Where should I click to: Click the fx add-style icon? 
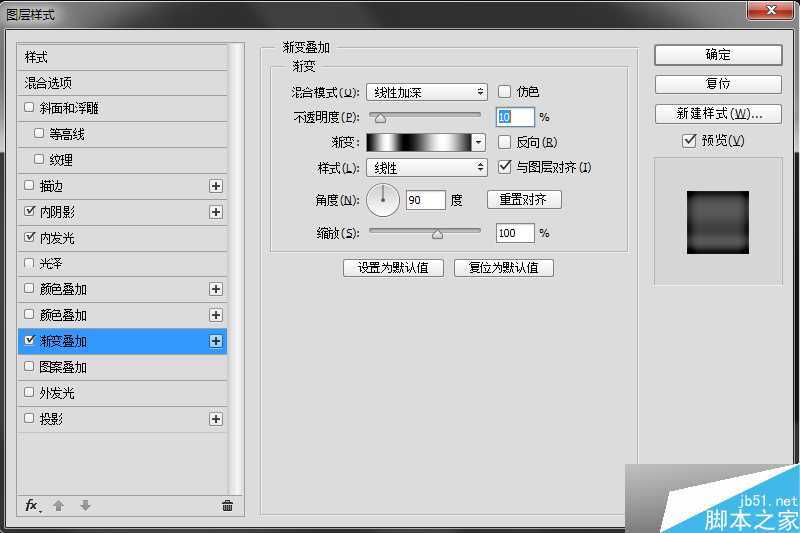[33, 505]
